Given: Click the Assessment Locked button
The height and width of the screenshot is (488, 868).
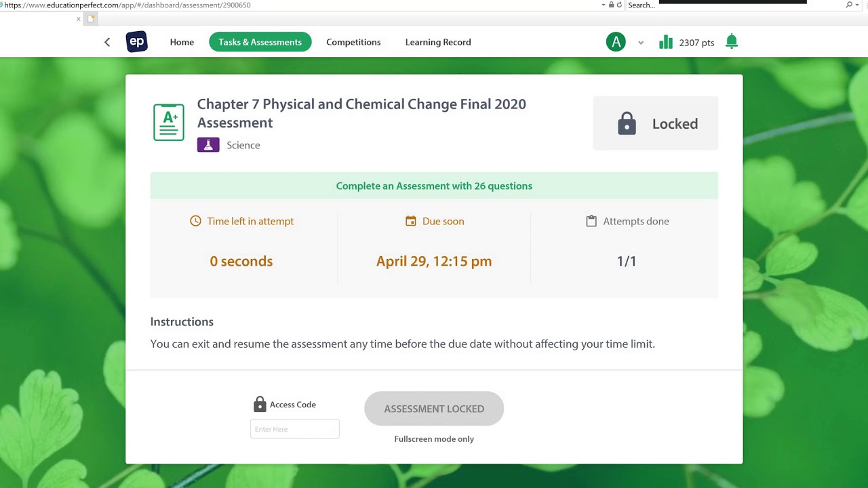Looking at the screenshot, I should (x=434, y=409).
